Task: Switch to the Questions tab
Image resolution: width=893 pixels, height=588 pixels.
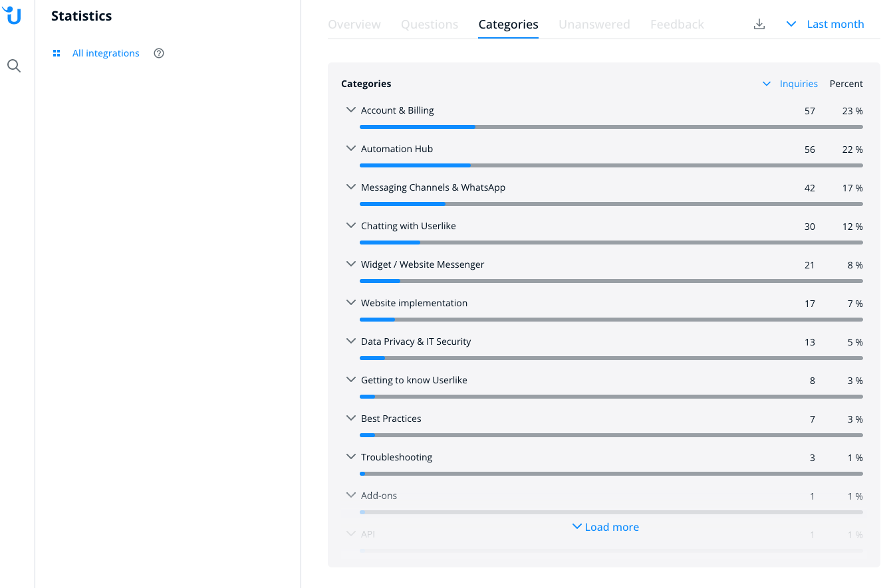Action: [x=430, y=25]
